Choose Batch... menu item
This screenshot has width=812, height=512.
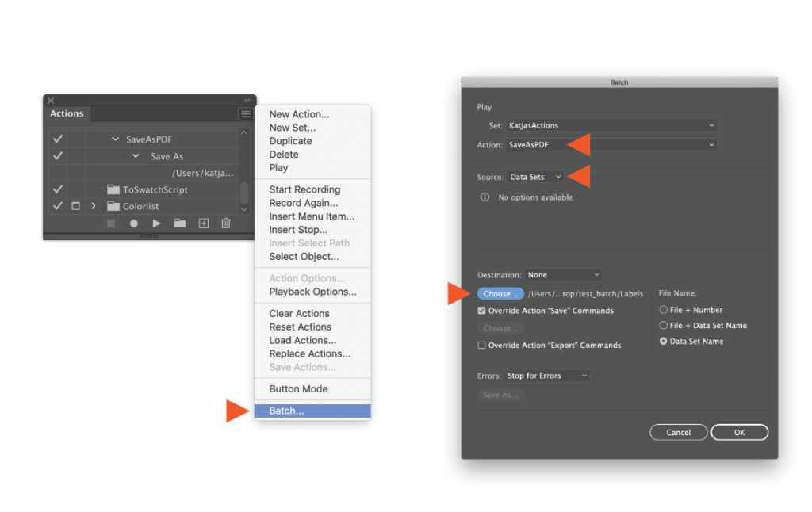(x=312, y=411)
